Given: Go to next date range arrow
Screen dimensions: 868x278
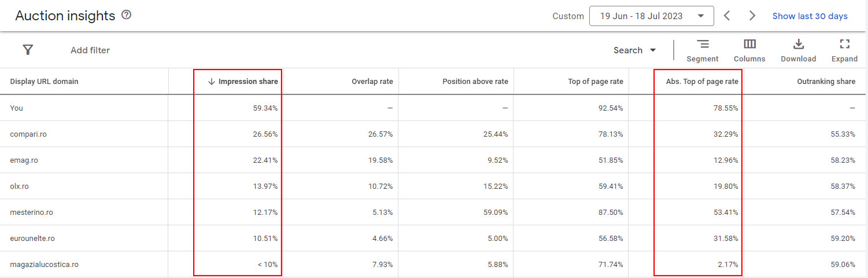Looking at the screenshot, I should pos(752,16).
